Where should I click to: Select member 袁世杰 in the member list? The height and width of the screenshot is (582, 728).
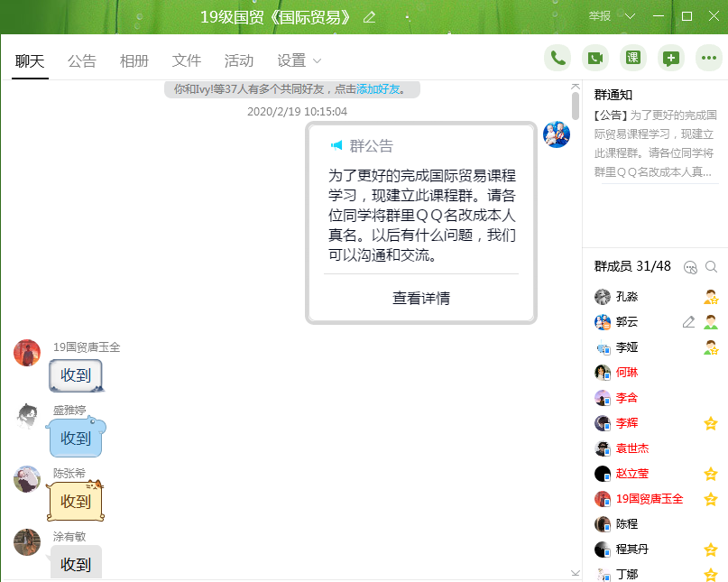point(631,448)
